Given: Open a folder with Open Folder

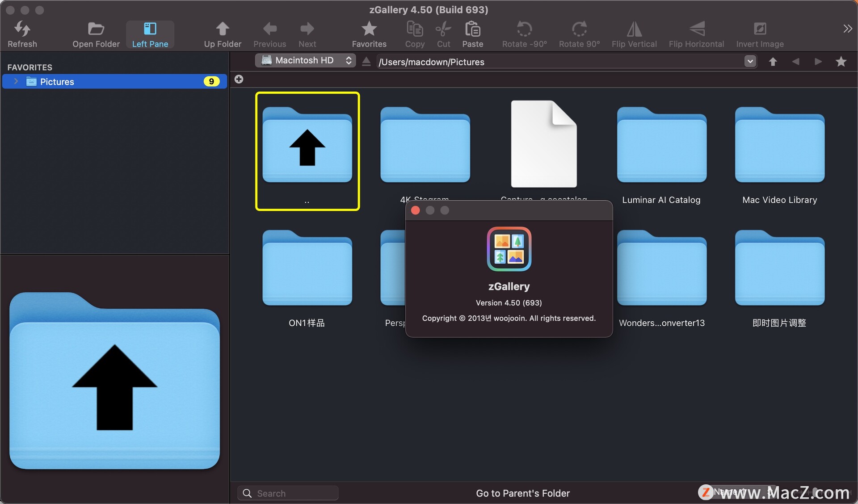Looking at the screenshot, I should [96, 34].
